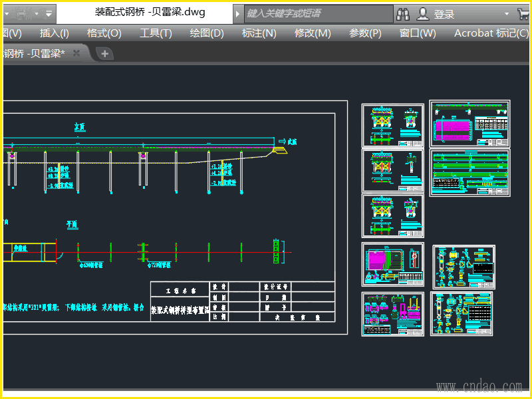Viewport: 532px width, 399px height.
Task: Click the 工程名称 title block cell
Action: point(181,291)
